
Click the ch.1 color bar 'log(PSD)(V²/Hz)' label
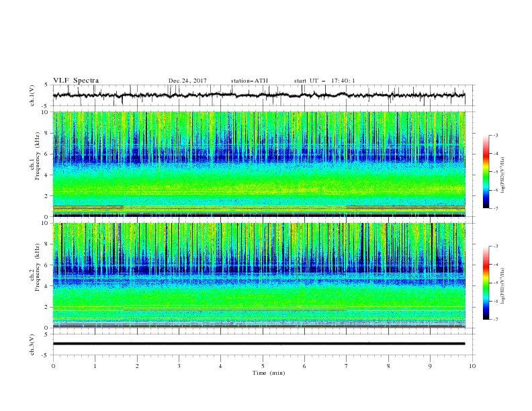click(503, 175)
